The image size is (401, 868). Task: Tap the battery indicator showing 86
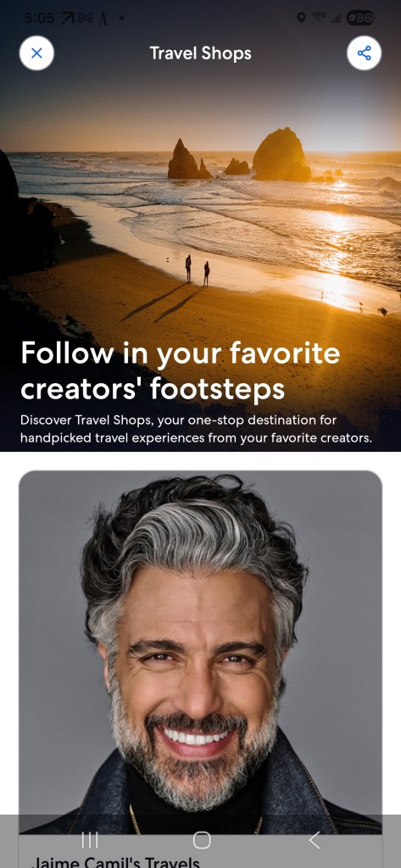pyautogui.click(x=360, y=19)
